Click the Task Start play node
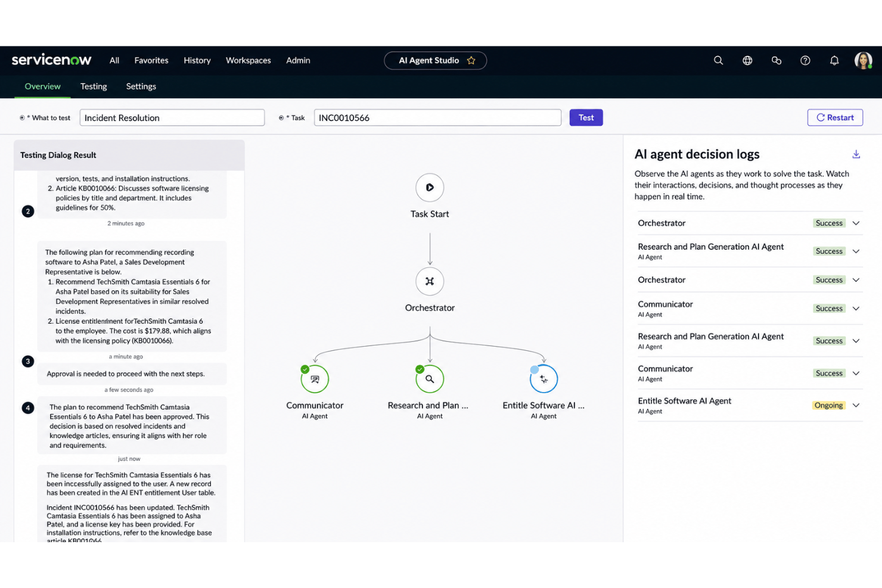 [x=430, y=187]
